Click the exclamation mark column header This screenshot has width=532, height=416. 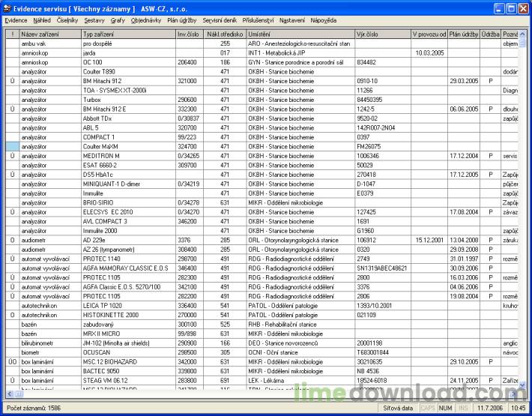pyautogui.click(x=12, y=34)
